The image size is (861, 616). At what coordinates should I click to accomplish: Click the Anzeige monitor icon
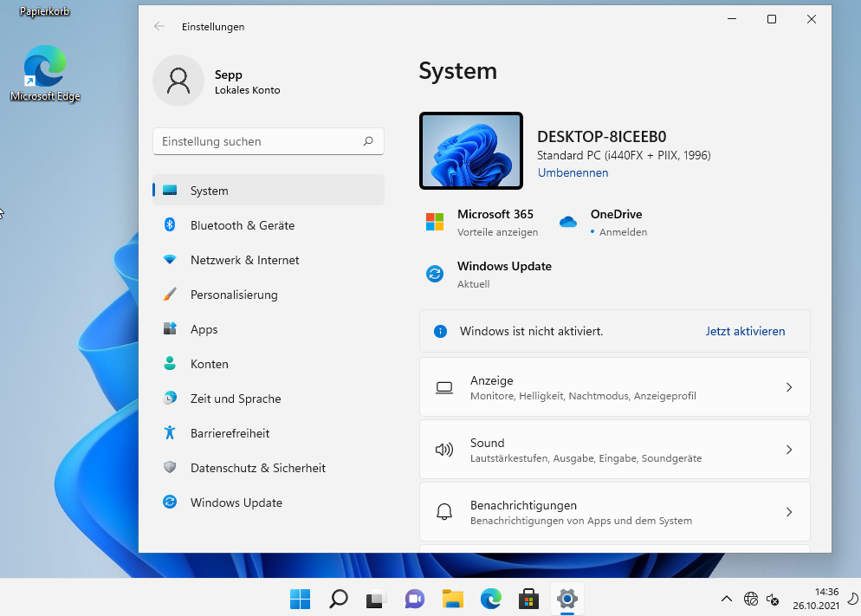coord(444,387)
